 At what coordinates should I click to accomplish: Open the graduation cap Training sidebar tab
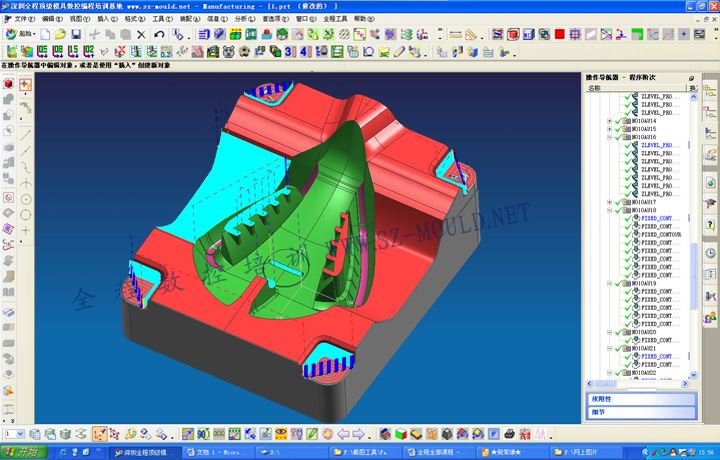click(x=710, y=203)
